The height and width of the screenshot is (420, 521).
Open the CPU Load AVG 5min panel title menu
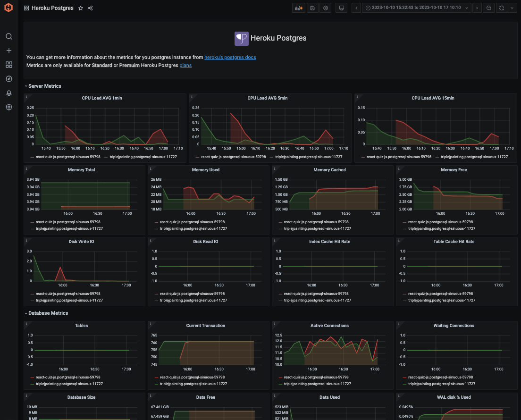tap(268, 98)
